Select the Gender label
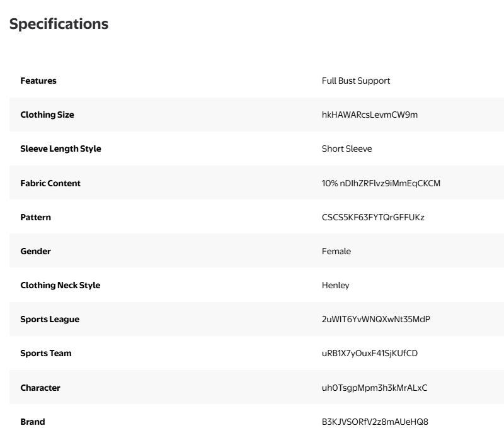 click(36, 252)
